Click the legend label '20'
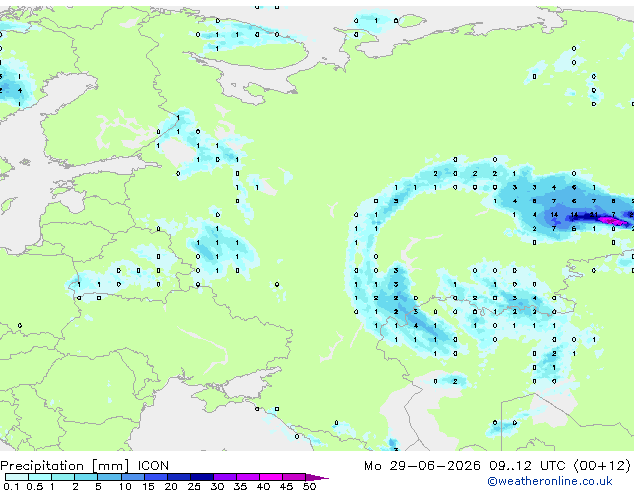Screen dimensions: 634x490 tap(171, 486)
